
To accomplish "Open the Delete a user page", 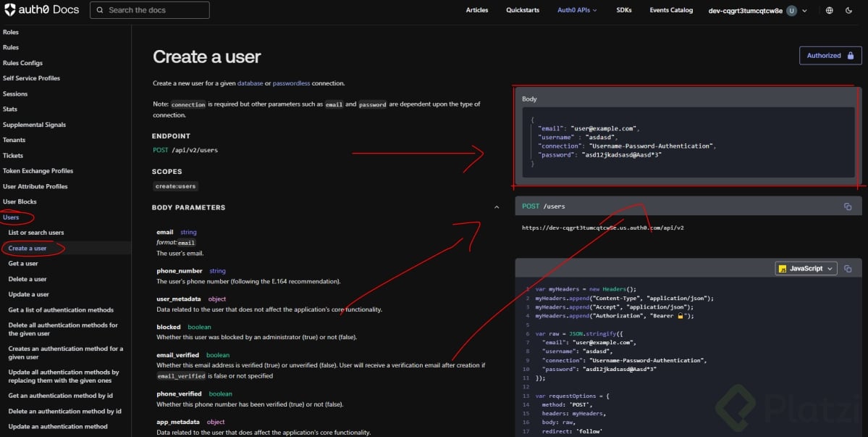I will pyautogui.click(x=27, y=279).
